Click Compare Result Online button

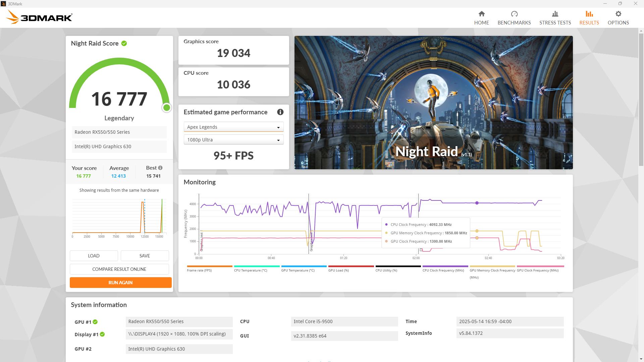pyautogui.click(x=119, y=269)
